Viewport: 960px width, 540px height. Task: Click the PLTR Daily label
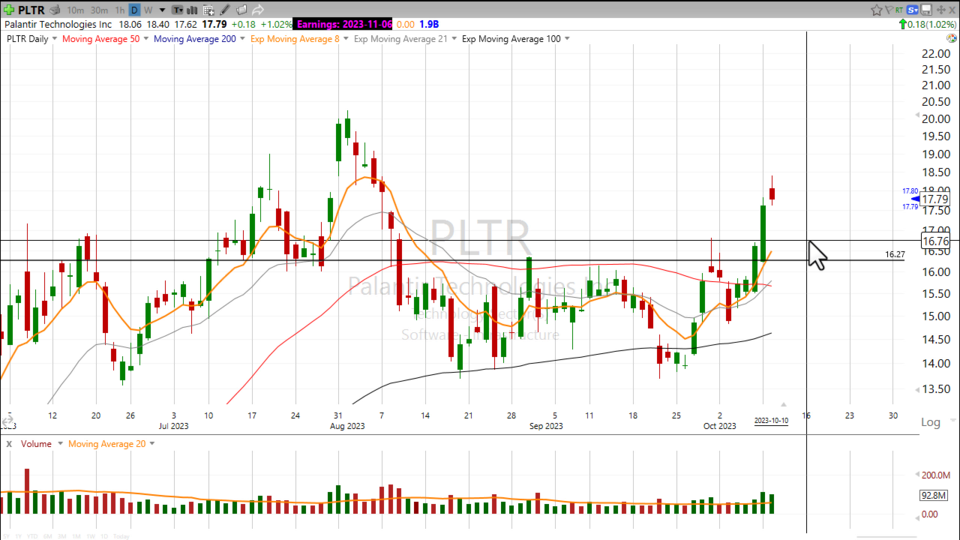(28, 39)
